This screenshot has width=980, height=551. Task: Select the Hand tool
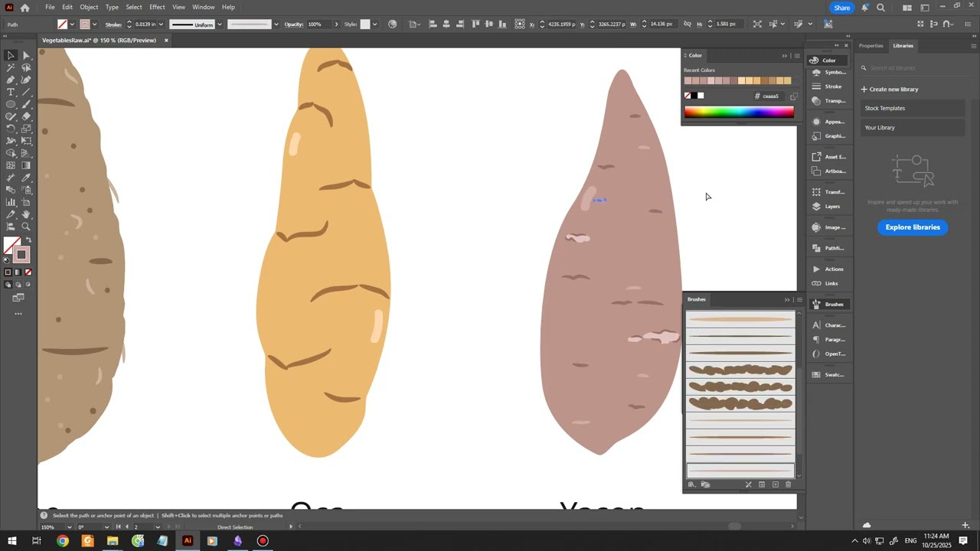pyautogui.click(x=26, y=214)
